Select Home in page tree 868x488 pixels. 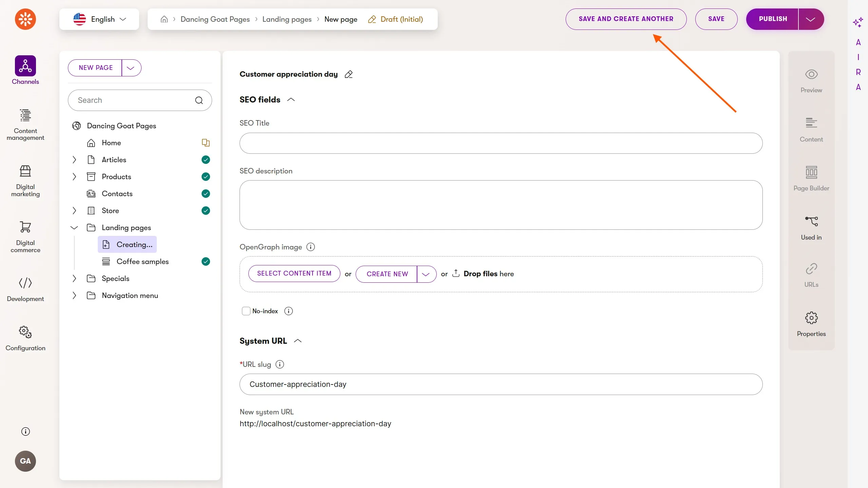point(111,143)
